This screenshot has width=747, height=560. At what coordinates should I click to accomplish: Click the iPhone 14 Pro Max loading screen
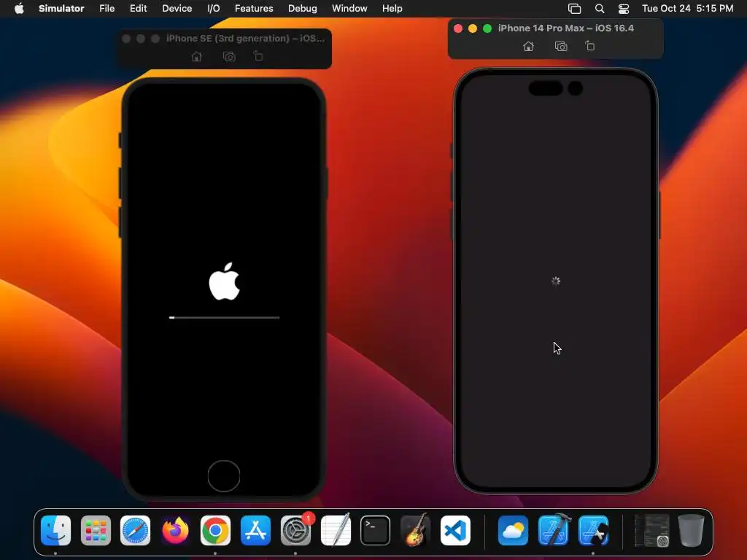[x=555, y=281]
